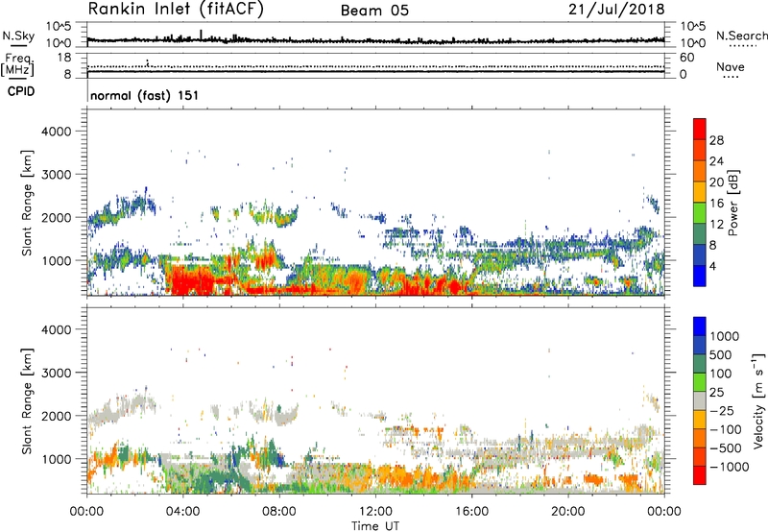Click the "Nave" legend label
The width and height of the screenshot is (768, 532).
coord(731,67)
